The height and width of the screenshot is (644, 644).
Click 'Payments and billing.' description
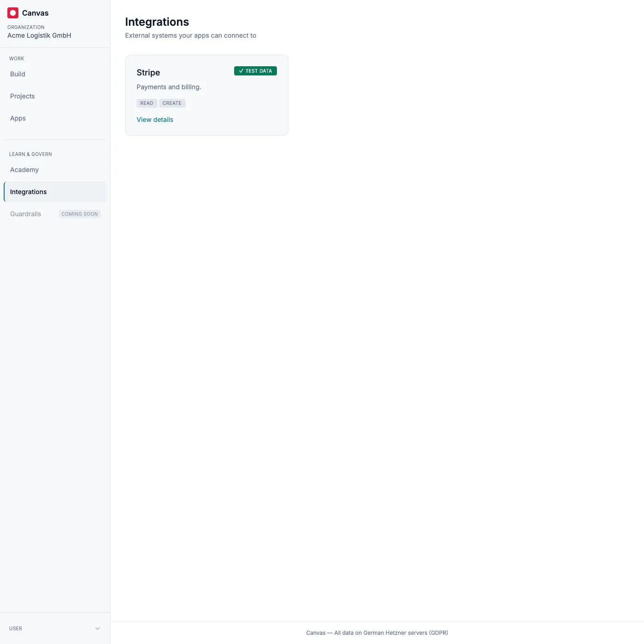coord(169,87)
